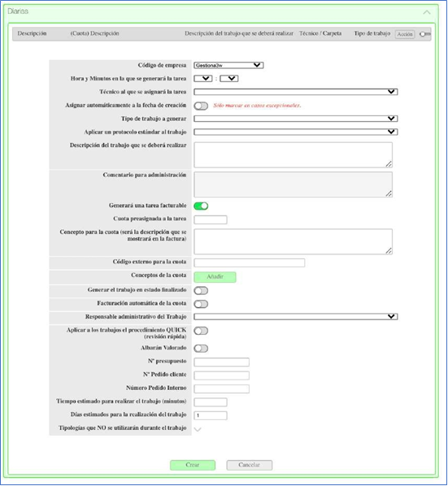Screen dimensions: 448x486
Task: Click the Acción header button
Action: [405, 34]
